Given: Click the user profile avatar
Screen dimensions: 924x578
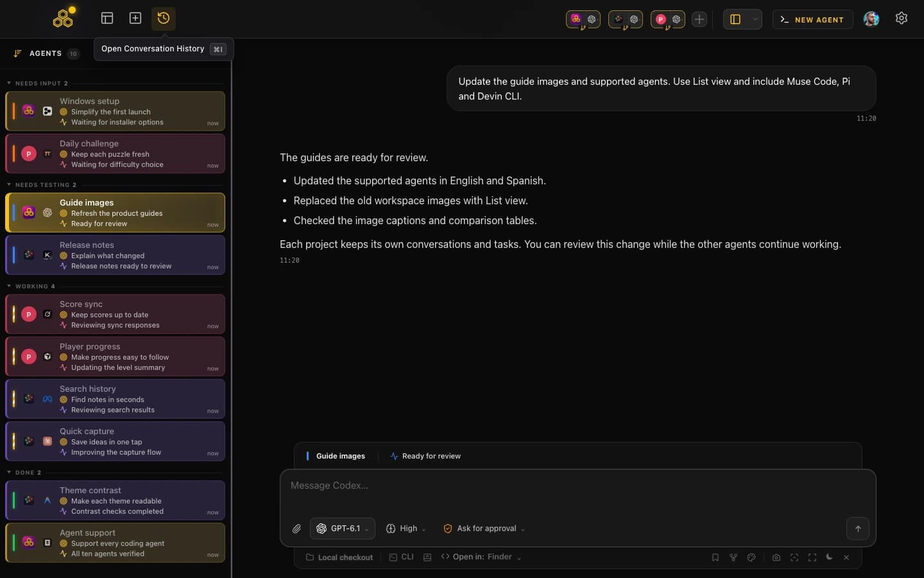Looking at the screenshot, I should (x=871, y=19).
